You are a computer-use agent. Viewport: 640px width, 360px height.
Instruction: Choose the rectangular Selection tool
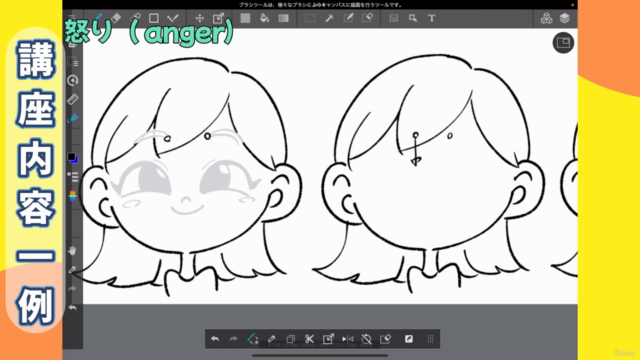(310, 18)
